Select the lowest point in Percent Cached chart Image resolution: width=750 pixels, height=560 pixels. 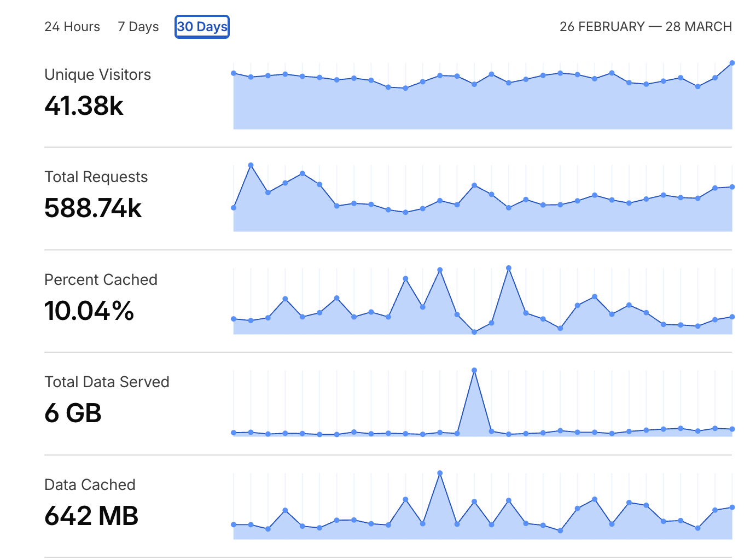click(474, 332)
